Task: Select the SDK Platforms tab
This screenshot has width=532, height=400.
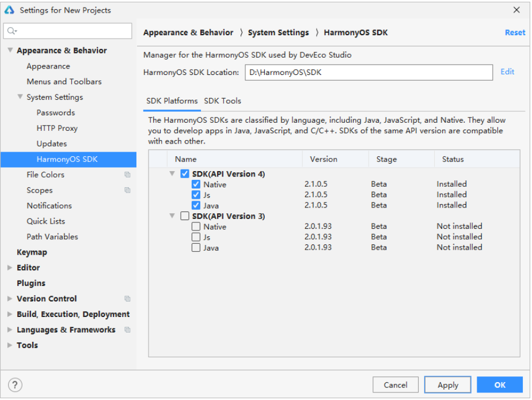Action: coord(172,101)
